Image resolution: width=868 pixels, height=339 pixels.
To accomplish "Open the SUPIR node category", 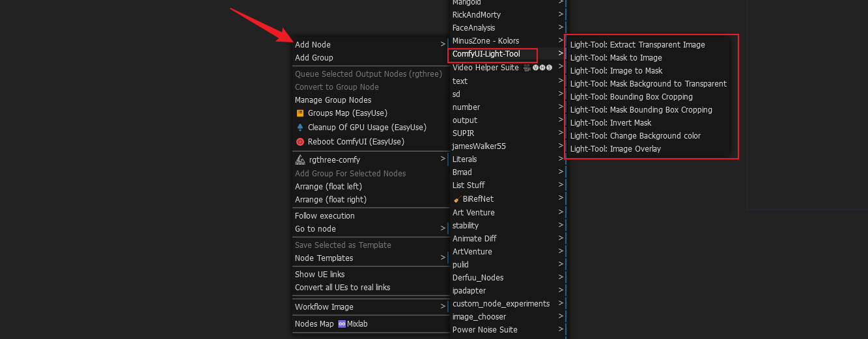I will click(x=507, y=133).
